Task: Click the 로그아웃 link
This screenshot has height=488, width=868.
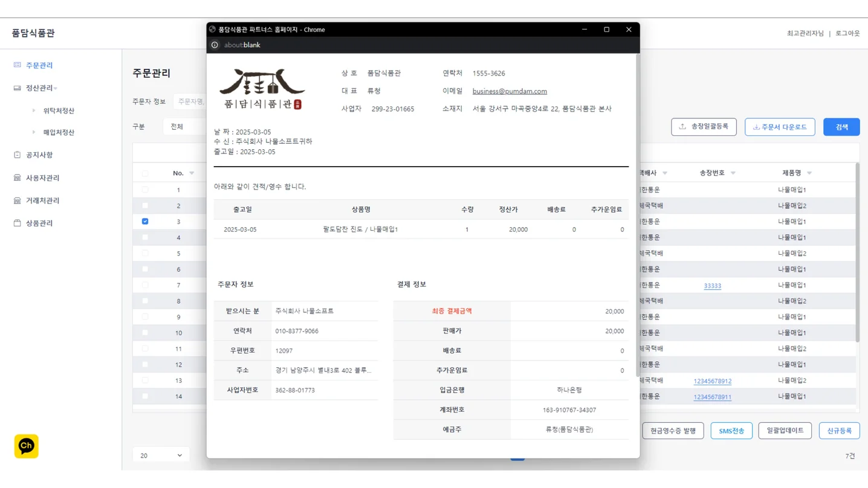Action: point(847,33)
